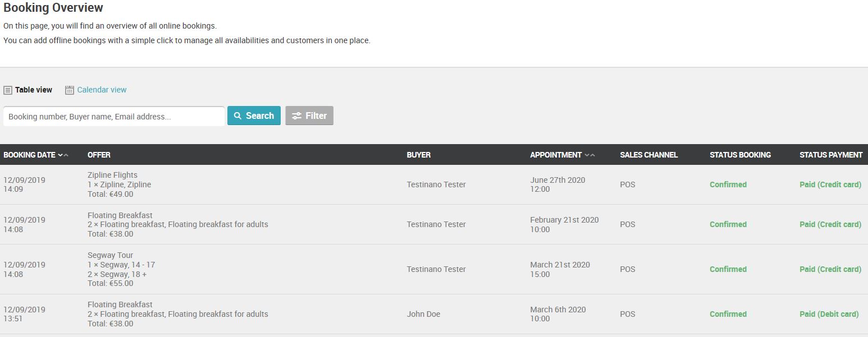Click the 1 × Segway, 14 - 17 line
The width and height of the screenshot is (868, 337).
pyautogui.click(x=121, y=265)
